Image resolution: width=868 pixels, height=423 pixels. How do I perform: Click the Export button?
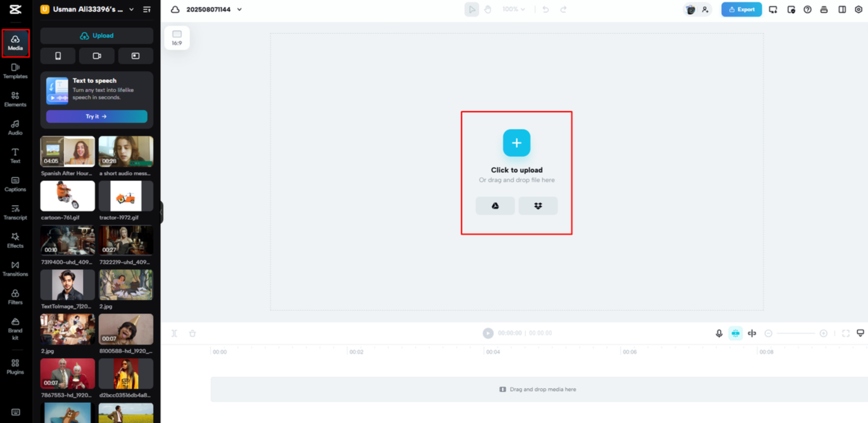[x=741, y=9]
